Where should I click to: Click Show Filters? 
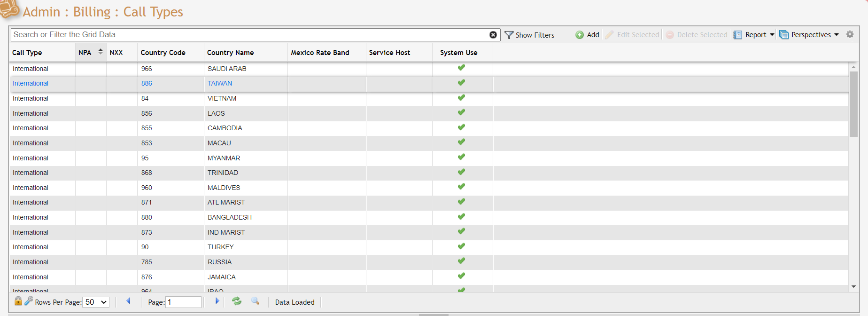click(x=529, y=35)
